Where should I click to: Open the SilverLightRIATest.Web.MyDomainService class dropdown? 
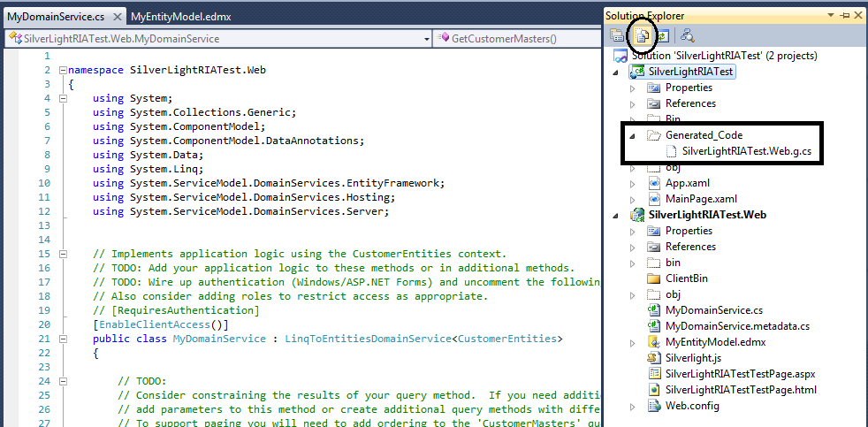(x=426, y=39)
